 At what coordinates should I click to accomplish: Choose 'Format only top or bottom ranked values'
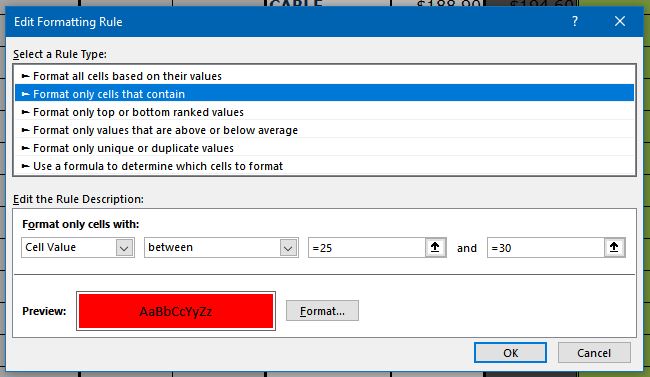point(324,112)
